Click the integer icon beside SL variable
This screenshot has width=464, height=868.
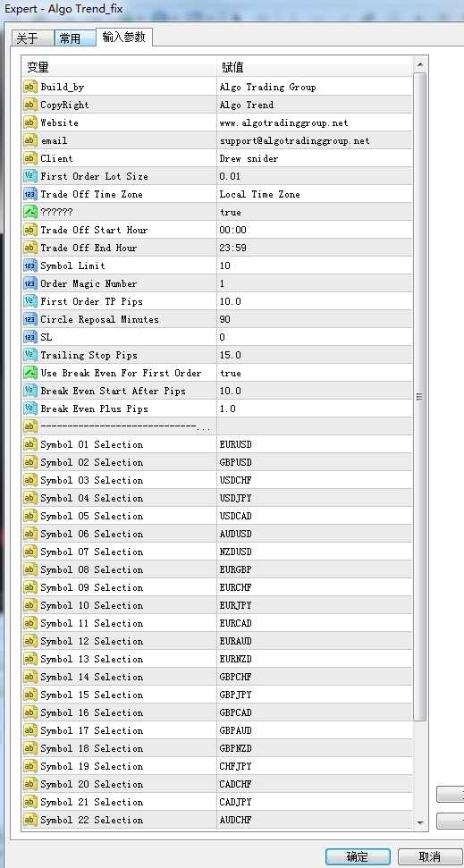coord(30,337)
